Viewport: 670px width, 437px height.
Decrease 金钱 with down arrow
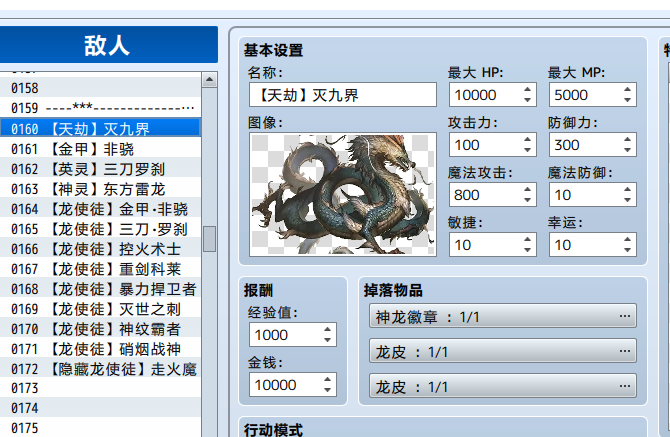tap(327, 390)
